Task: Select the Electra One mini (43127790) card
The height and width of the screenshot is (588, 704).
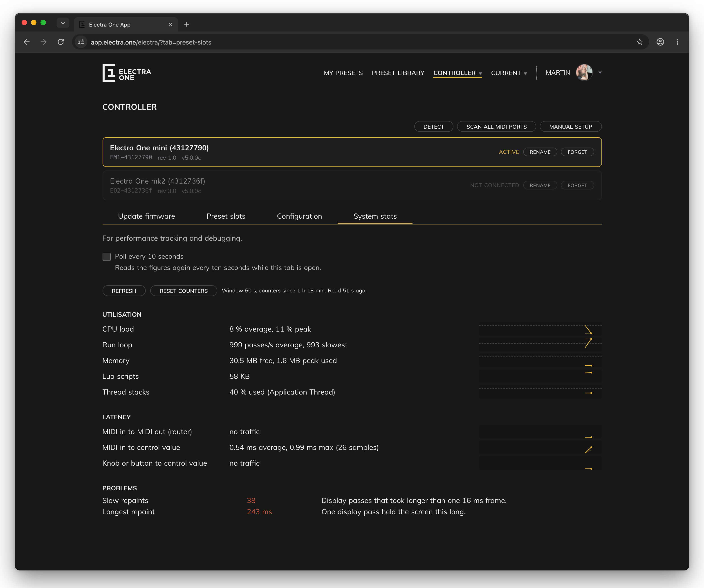Action: [x=352, y=152]
